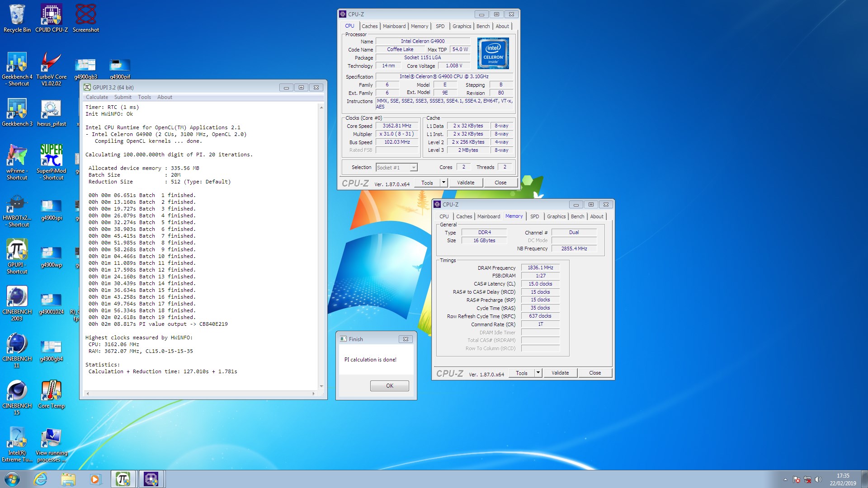Image resolution: width=868 pixels, height=488 pixels.
Task: Expand Tools dropdown arrow in Memory CPU-Z
Action: [538, 373]
